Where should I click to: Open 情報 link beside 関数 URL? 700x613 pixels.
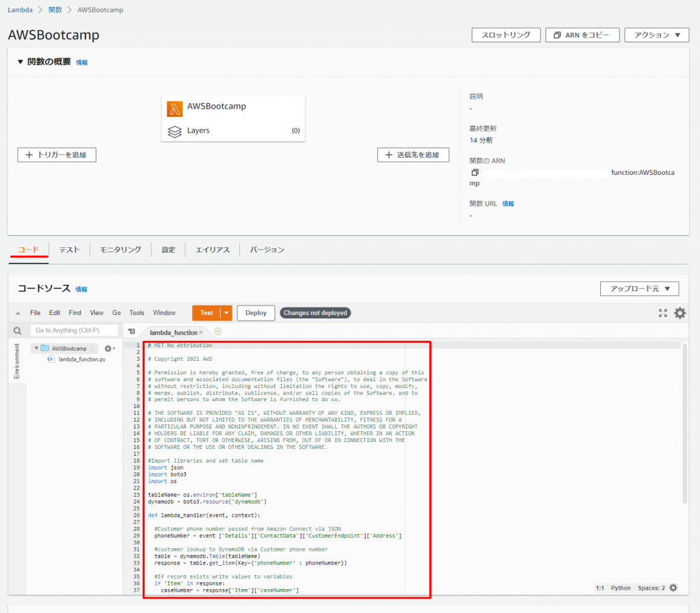[508, 204]
